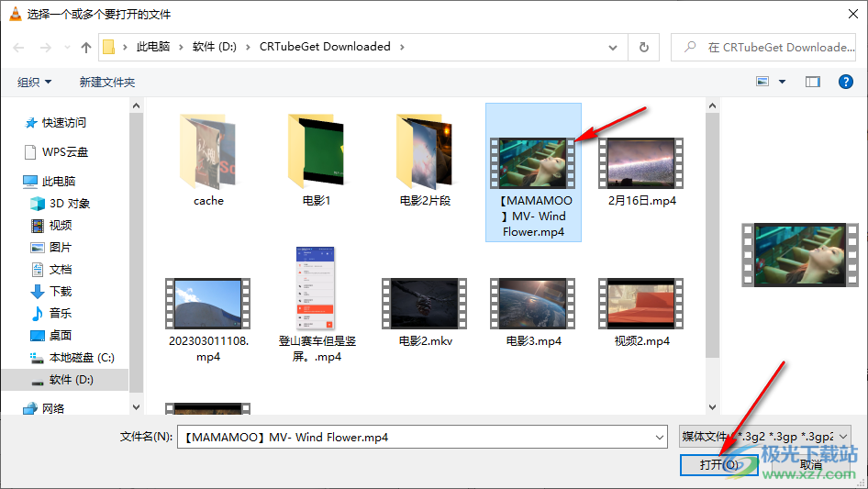The width and height of the screenshot is (868, 489).
Task: Click the 打开(O) button
Action: (x=718, y=464)
